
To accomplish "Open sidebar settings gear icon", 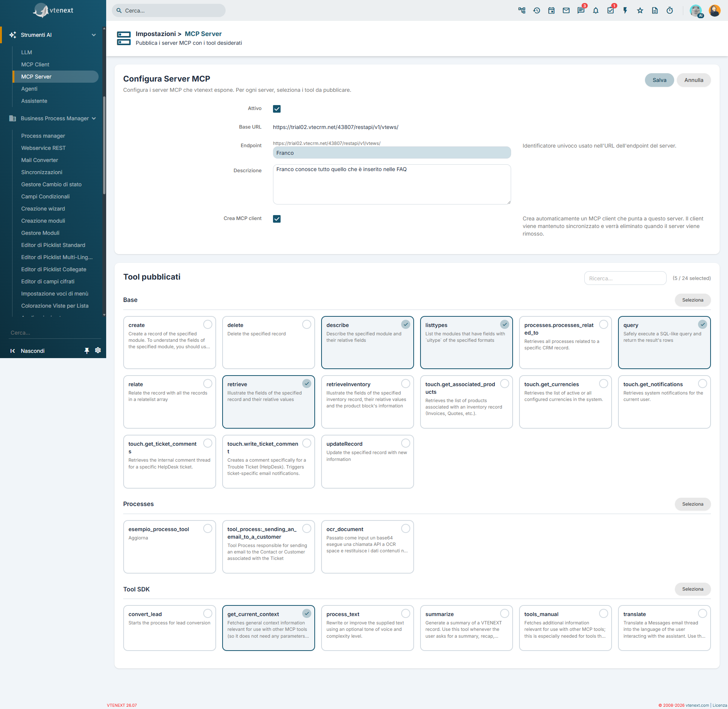I will tap(98, 351).
